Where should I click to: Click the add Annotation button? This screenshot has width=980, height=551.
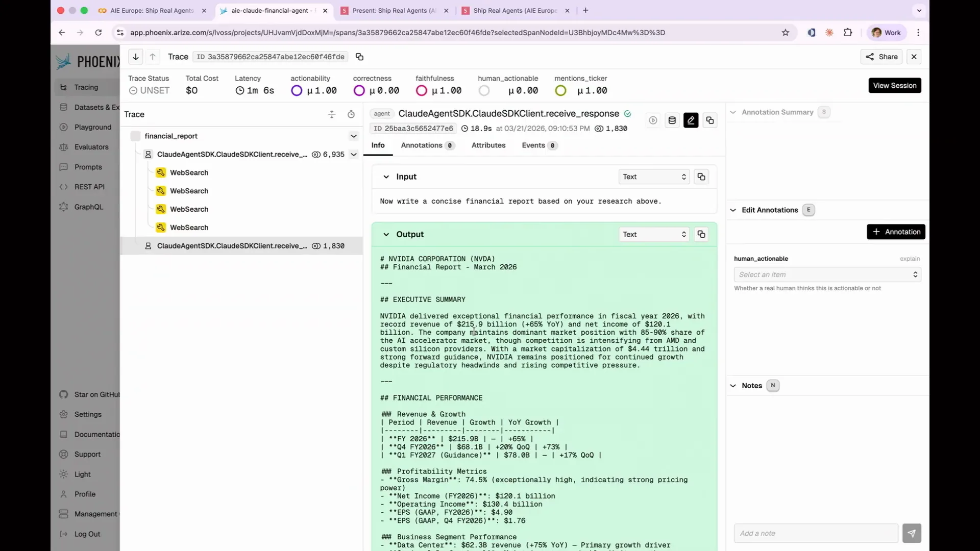[x=896, y=232]
